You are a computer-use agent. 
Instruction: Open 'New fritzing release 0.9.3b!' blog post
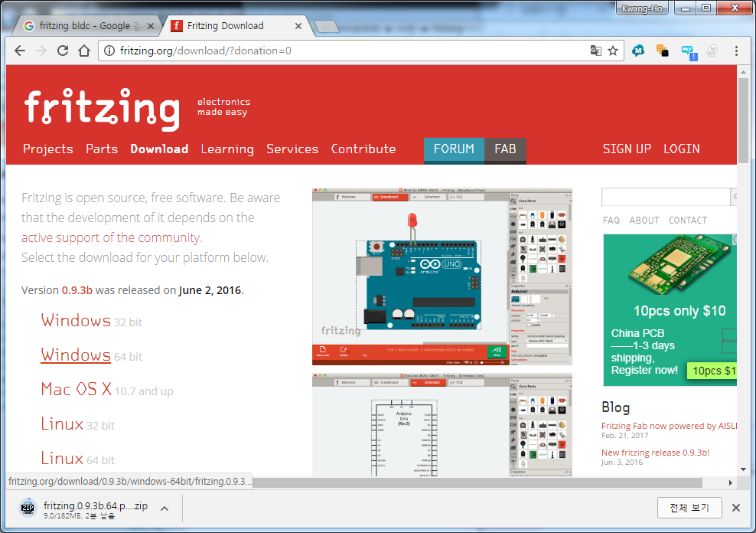[655, 453]
